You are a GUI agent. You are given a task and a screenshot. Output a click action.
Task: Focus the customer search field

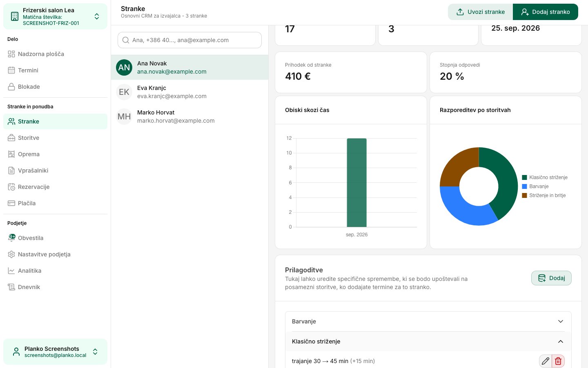pyautogui.click(x=189, y=40)
